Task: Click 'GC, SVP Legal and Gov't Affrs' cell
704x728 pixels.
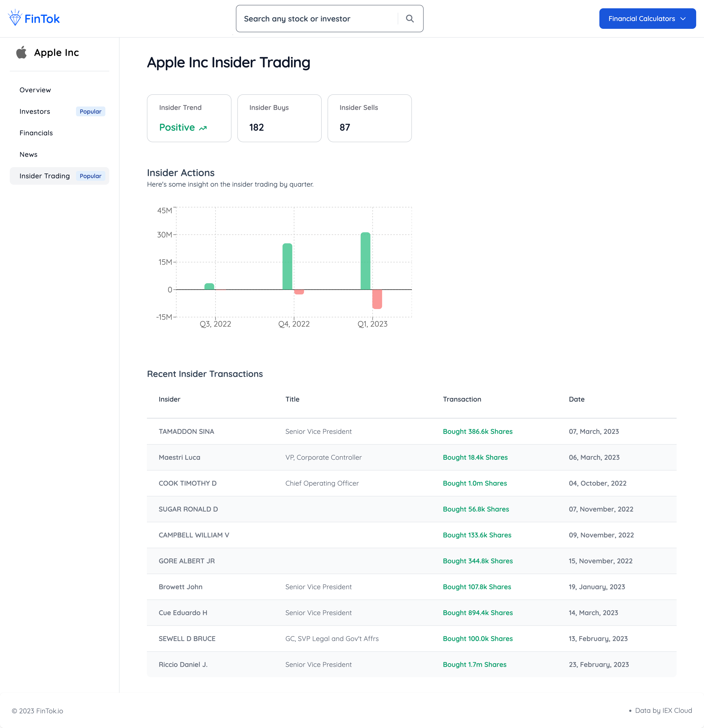Action: (332, 639)
